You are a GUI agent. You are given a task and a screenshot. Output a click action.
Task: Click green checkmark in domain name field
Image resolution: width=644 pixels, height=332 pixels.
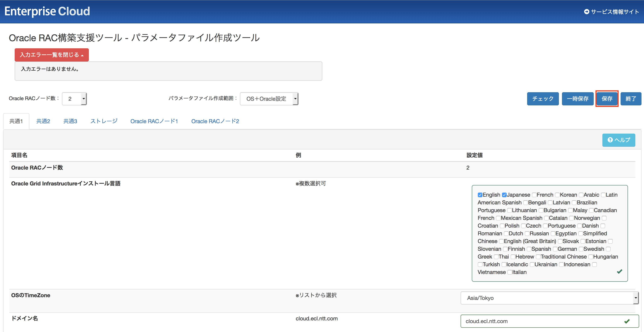click(627, 321)
